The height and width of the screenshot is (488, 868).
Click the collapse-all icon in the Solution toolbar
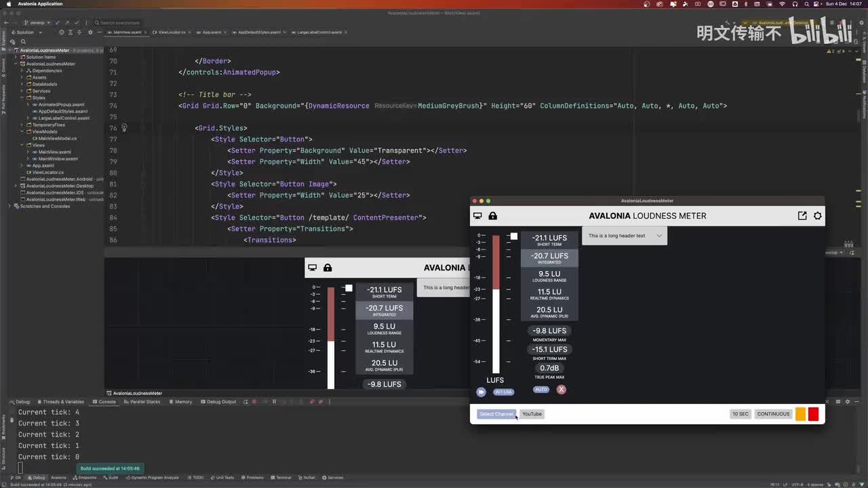79,32
